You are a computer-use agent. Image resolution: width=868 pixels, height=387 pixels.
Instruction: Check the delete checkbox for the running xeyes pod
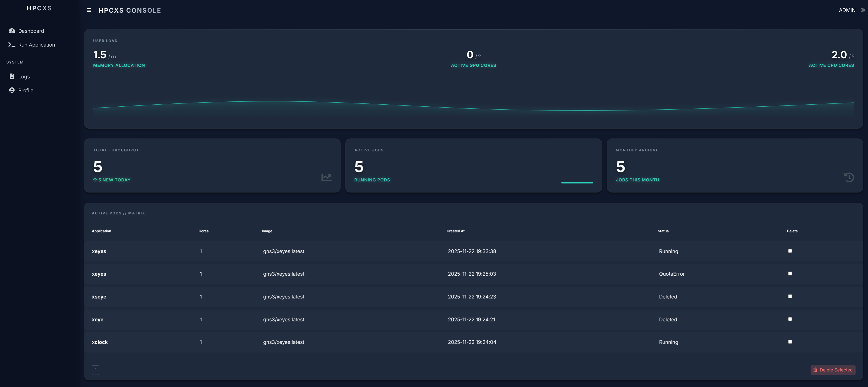pyautogui.click(x=790, y=251)
